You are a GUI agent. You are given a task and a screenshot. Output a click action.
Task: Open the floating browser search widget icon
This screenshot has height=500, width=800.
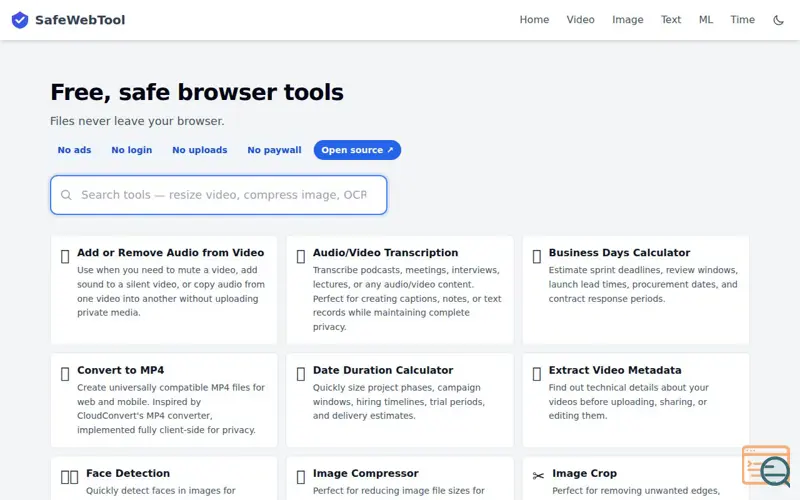click(766, 466)
